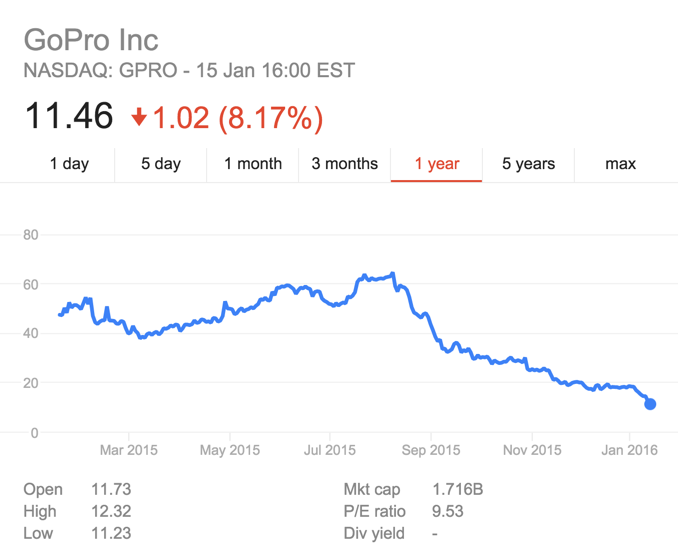Click the Mkt cap value 1.716B
Viewport: 678px width, 554px height.
(458, 490)
